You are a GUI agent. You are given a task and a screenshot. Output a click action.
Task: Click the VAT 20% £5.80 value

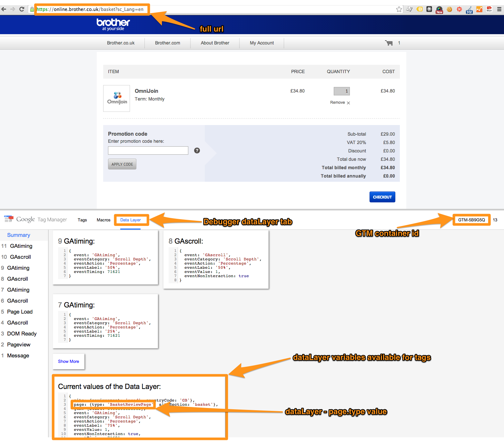pos(389,142)
